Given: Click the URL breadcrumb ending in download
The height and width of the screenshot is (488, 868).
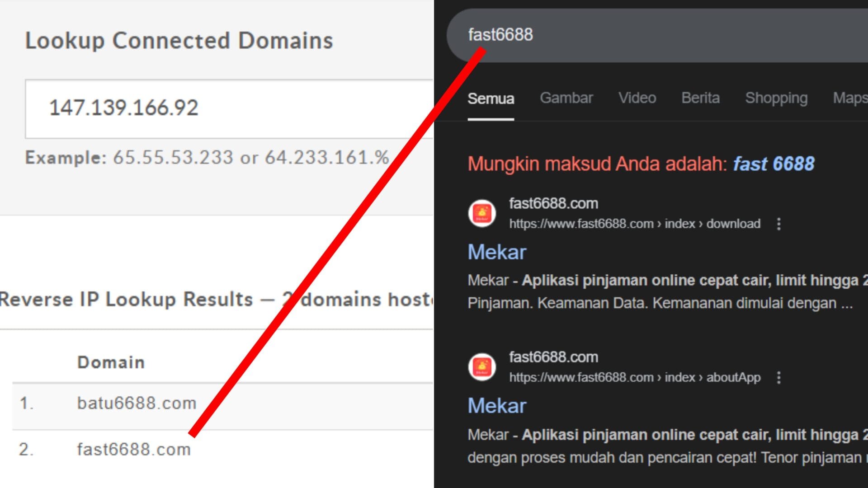Looking at the screenshot, I should pyautogui.click(x=635, y=224).
